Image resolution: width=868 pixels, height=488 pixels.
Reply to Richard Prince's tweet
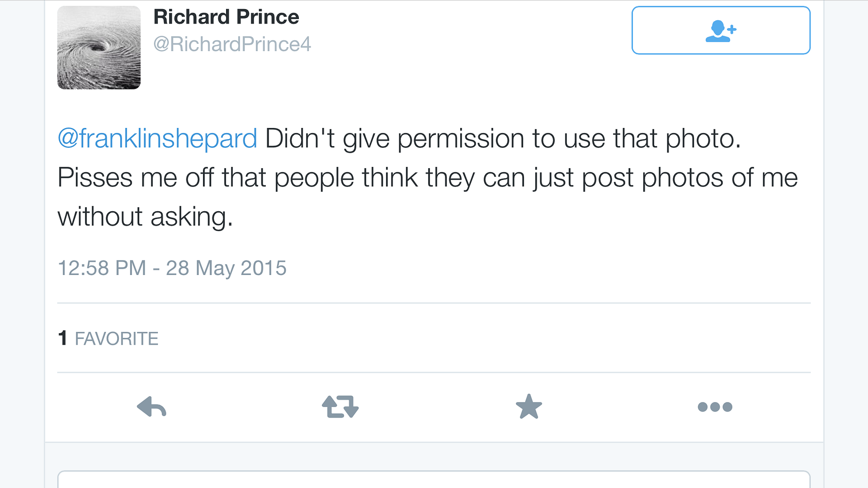152,407
